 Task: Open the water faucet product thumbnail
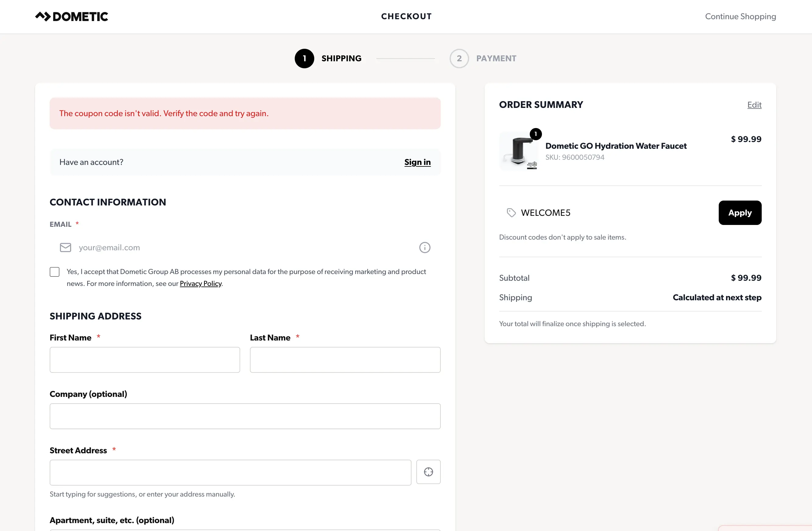point(518,151)
